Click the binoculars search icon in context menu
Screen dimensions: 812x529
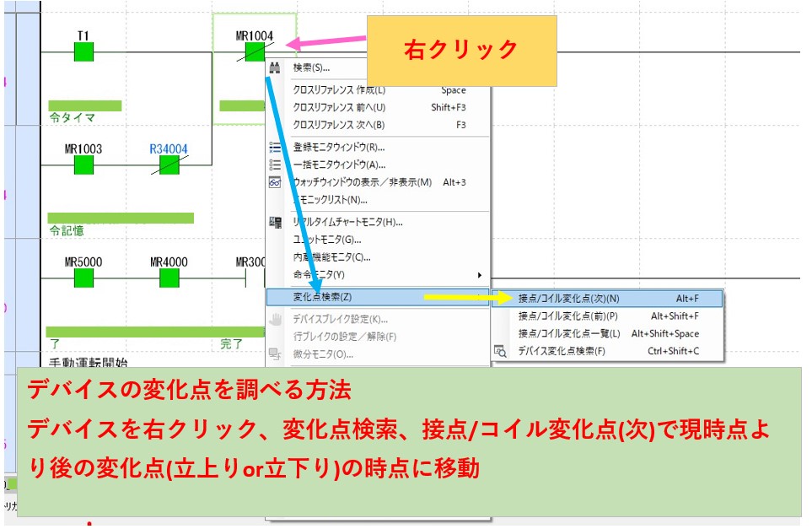click(x=274, y=67)
